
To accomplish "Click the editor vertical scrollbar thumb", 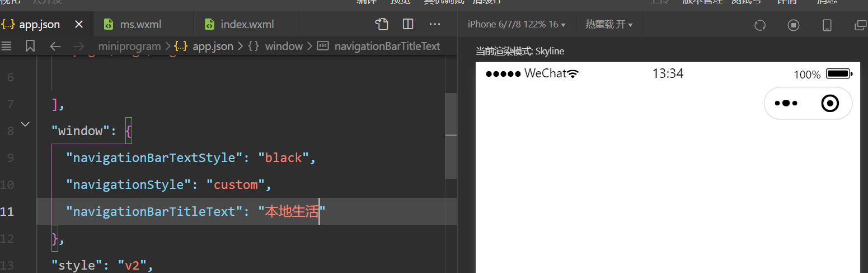I will point(451,135).
